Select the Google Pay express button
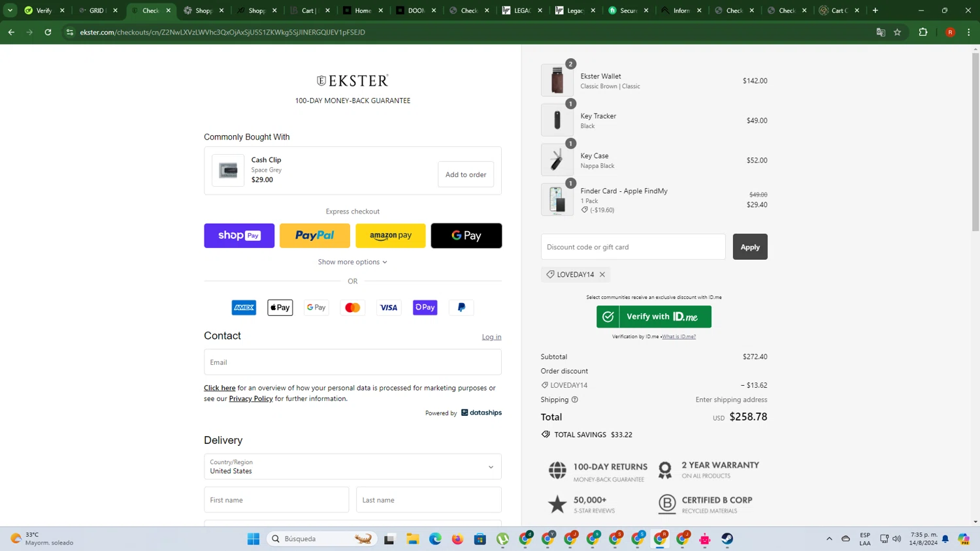The width and height of the screenshot is (980, 551). click(x=466, y=236)
